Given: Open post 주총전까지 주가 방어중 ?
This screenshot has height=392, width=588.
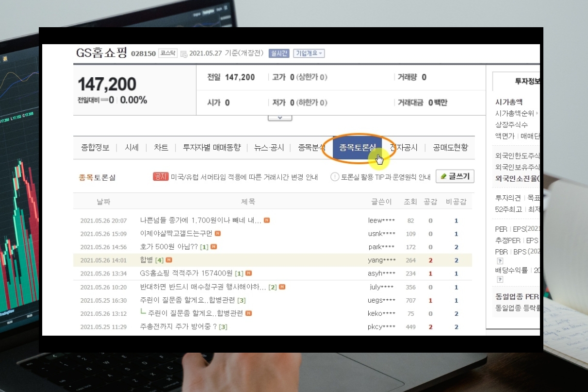Looking at the screenshot, I should (x=178, y=326).
